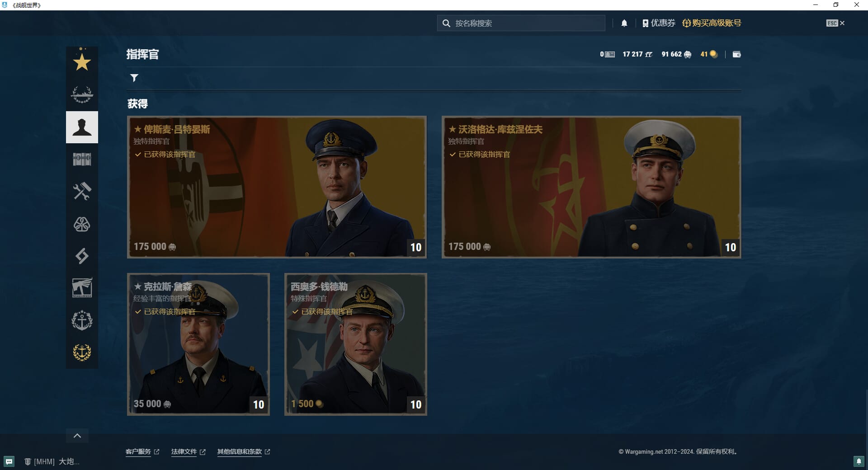
Task: Open notifications bell in top bar
Action: (x=624, y=23)
